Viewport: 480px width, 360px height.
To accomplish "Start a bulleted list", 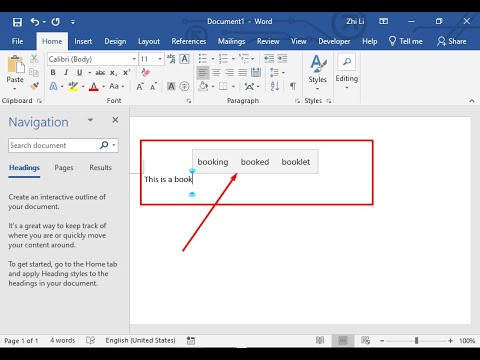I will 203,59.
